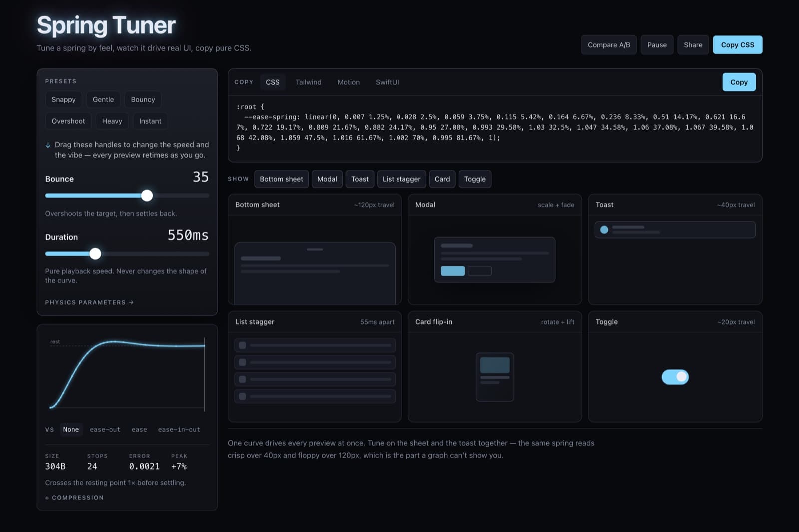The height and width of the screenshot is (532, 799).
Task: Click the Card flip-in preview
Action: point(495,377)
